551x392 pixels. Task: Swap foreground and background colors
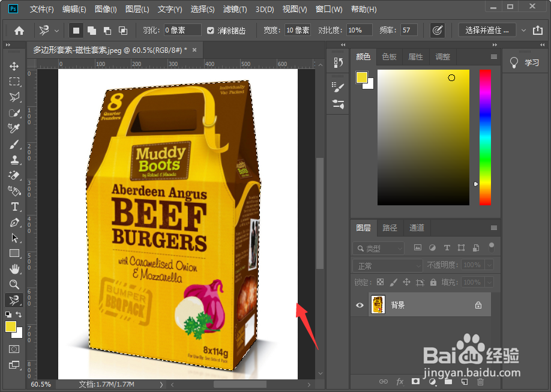coord(19,315)
